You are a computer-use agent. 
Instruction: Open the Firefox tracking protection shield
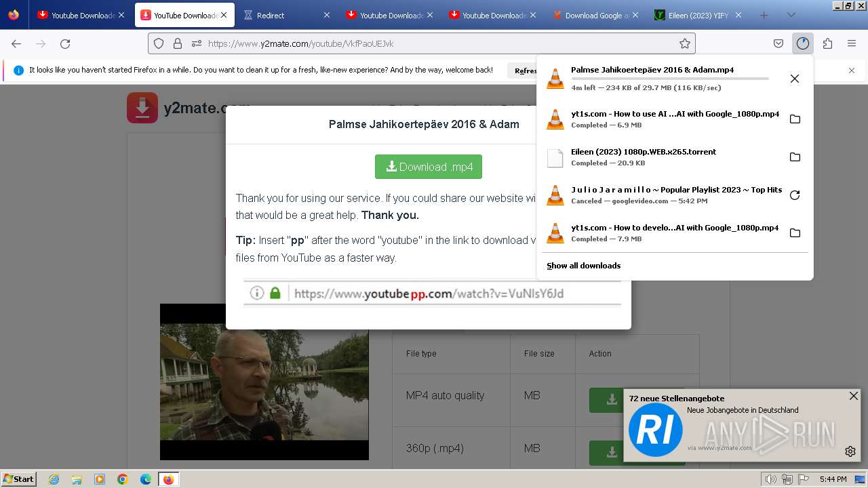click(159, 43)
